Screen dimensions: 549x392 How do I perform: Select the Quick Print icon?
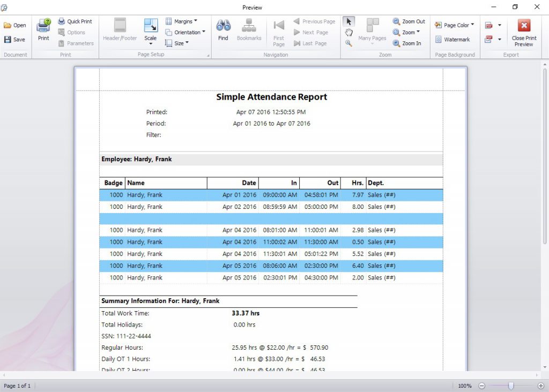(x=75, y=21)
